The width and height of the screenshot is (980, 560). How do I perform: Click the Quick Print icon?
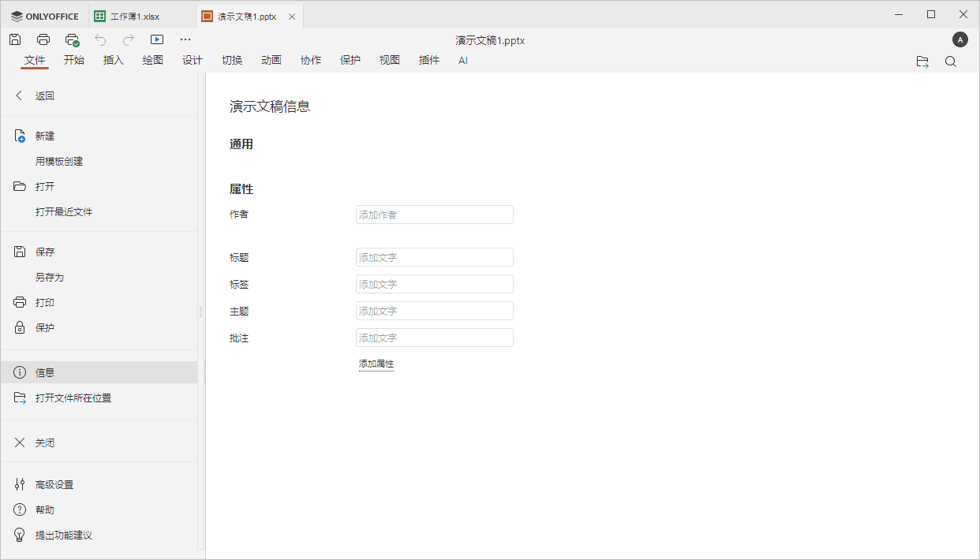click(x=73, y=39)
